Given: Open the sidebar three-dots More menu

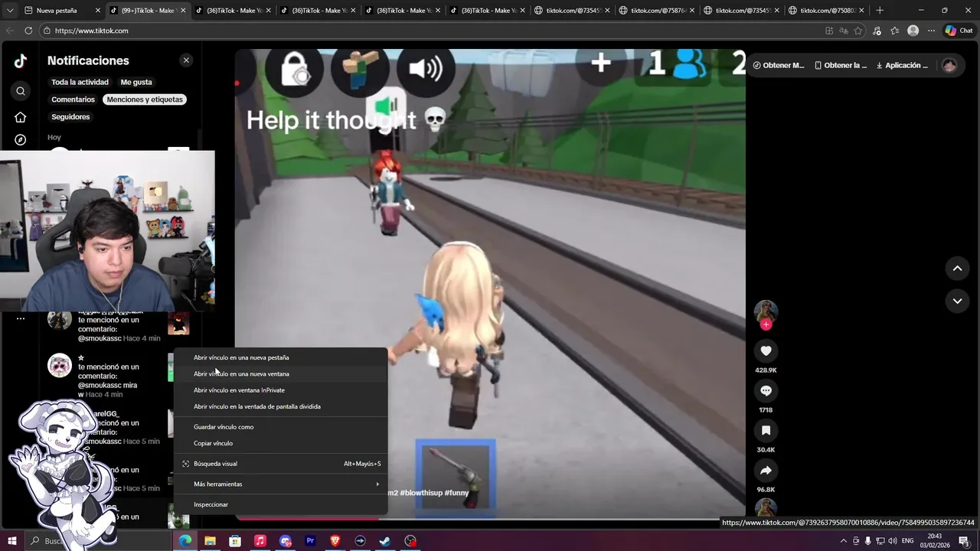Looking at the screenshot, I should pyautogui.click(x=21, y=318).
